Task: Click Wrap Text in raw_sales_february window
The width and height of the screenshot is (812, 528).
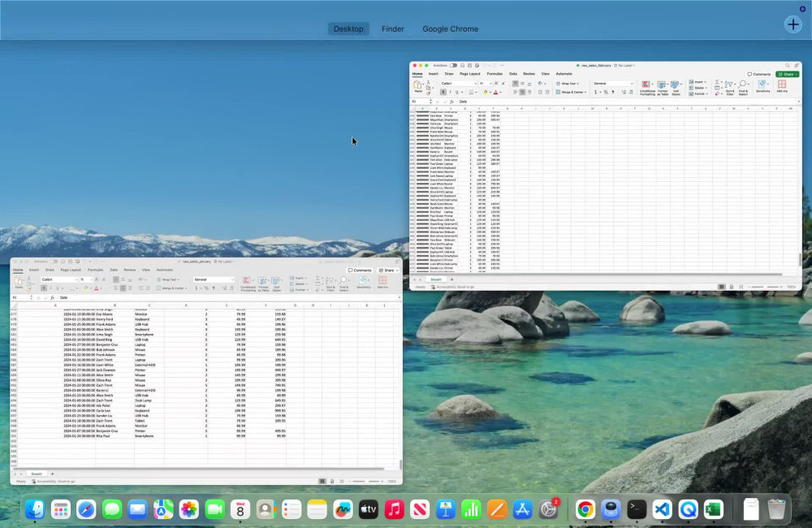Action: pos(567,84)
